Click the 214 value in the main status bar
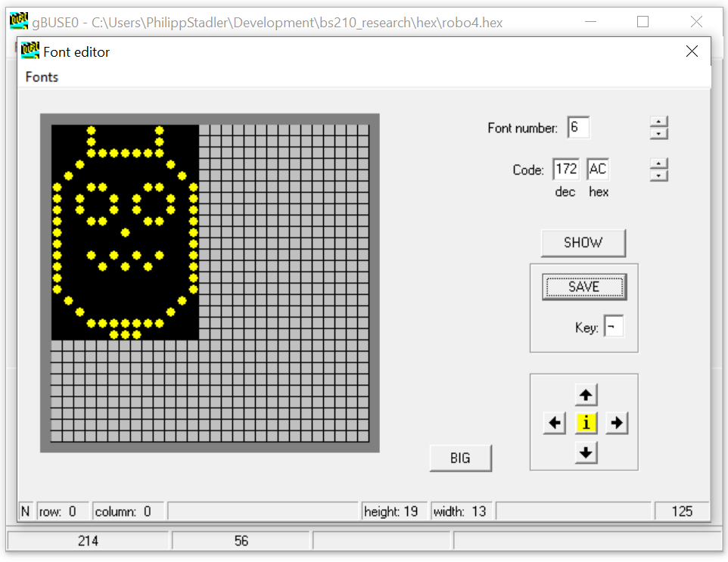 pyautogui.click(x=88, y=541)
